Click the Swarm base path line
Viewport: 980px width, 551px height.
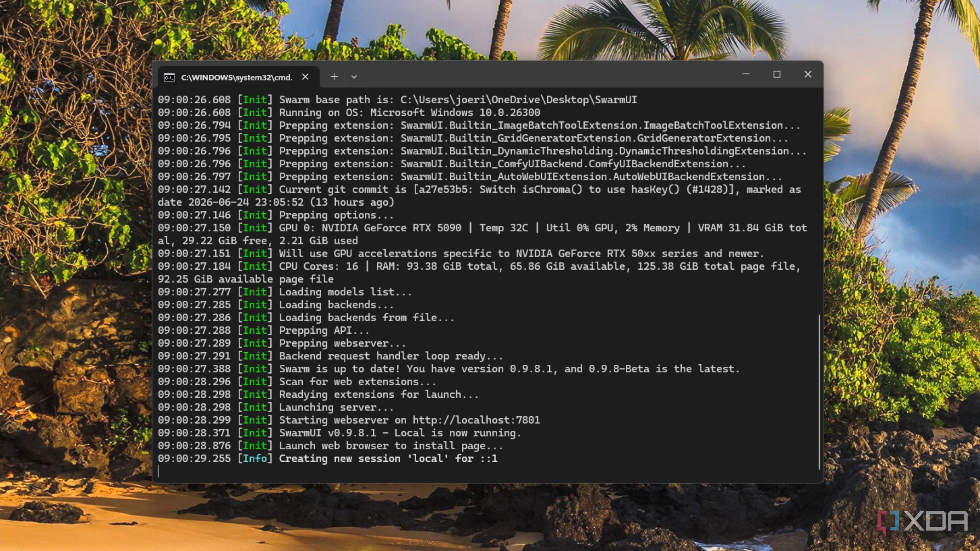tap(397, 100)
